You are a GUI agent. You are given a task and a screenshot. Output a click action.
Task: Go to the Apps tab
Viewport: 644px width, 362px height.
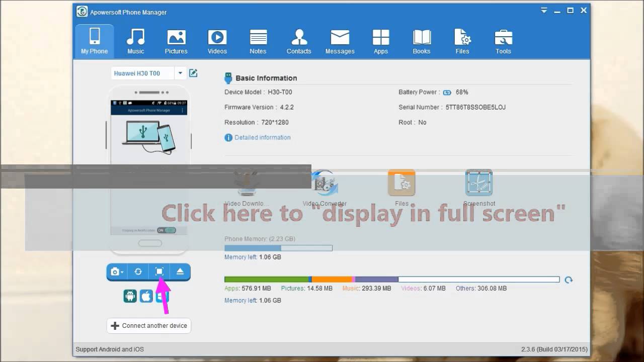tap(381, 41)
